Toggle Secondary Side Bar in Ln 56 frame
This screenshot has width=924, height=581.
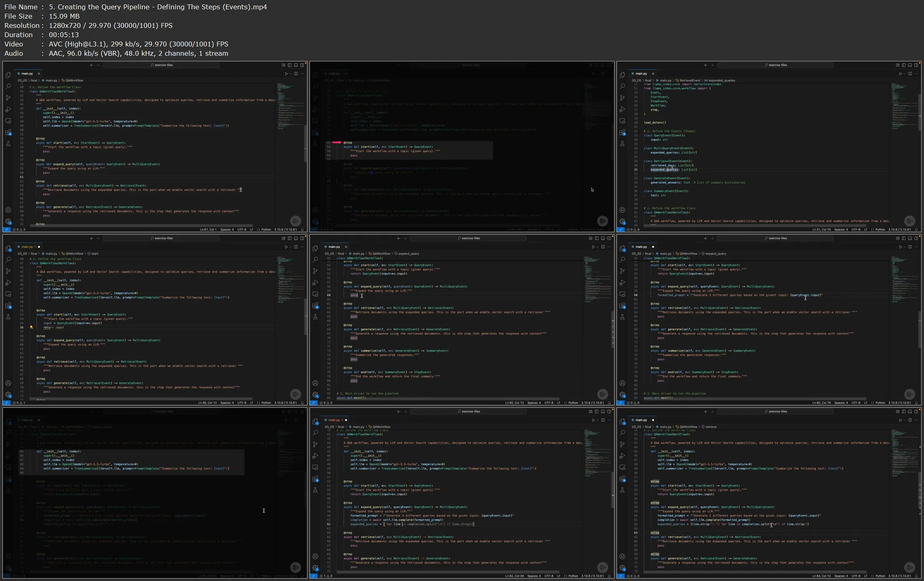(302, 238)
